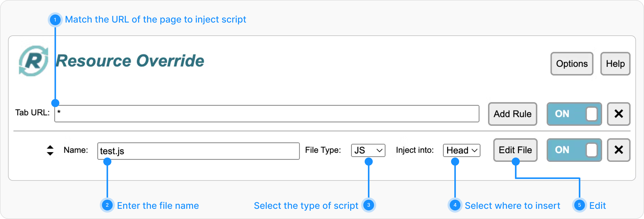Click the Resource Override title text
Viewport: 644px width, 219px height.
130,61
